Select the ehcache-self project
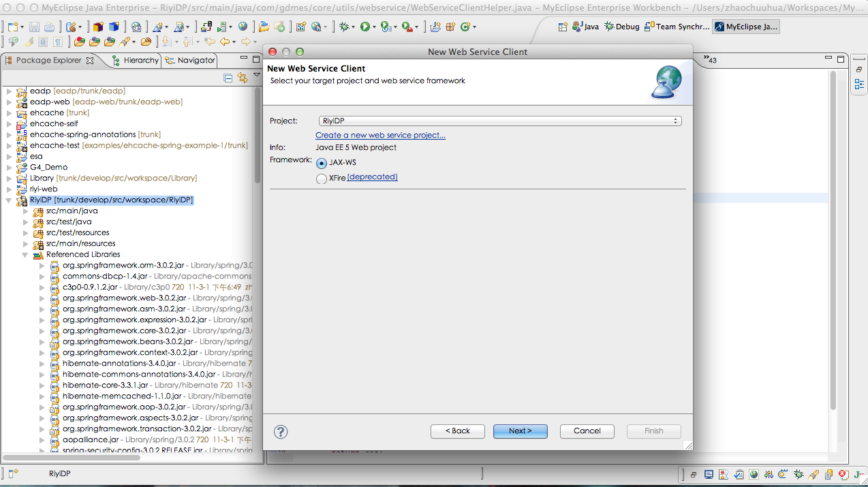The width and height of the screenshot is (868, 487). point(54,124)
